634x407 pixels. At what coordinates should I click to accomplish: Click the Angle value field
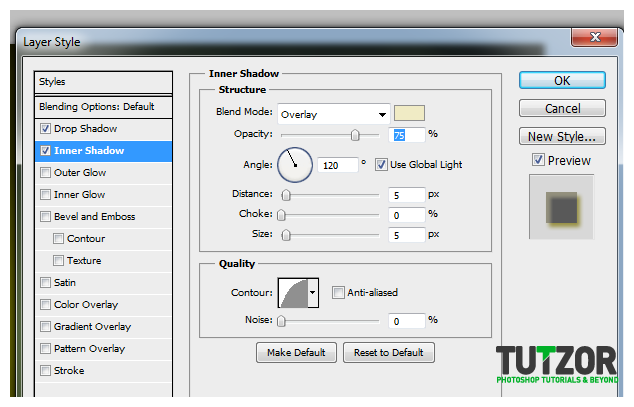click(x=338, y=165)
